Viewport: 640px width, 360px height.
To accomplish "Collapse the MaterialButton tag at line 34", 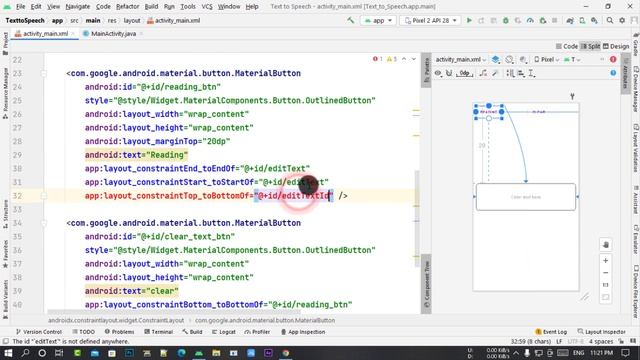I will tap(44, 223).
